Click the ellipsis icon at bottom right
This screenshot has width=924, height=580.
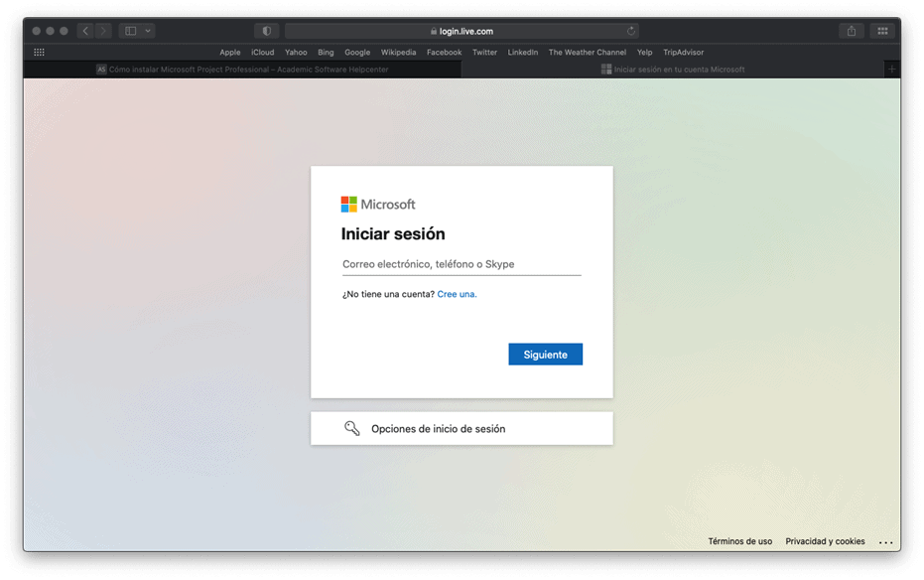coord(885,540)
